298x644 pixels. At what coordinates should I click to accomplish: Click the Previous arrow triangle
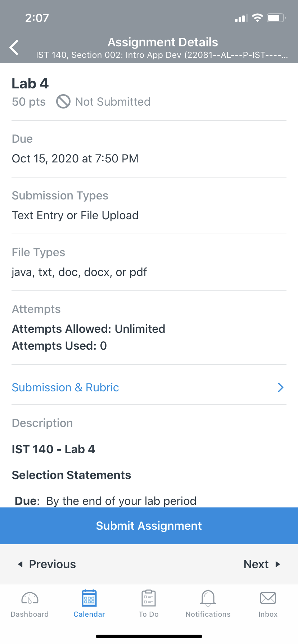click(21, 564)
